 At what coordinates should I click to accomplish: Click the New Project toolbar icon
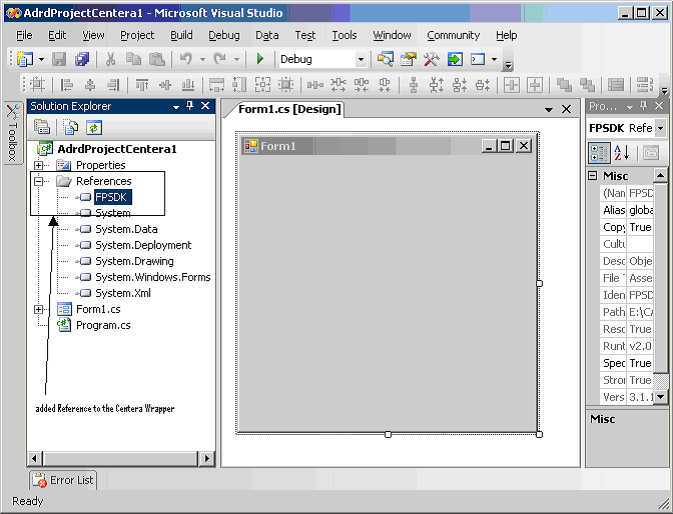25,59
